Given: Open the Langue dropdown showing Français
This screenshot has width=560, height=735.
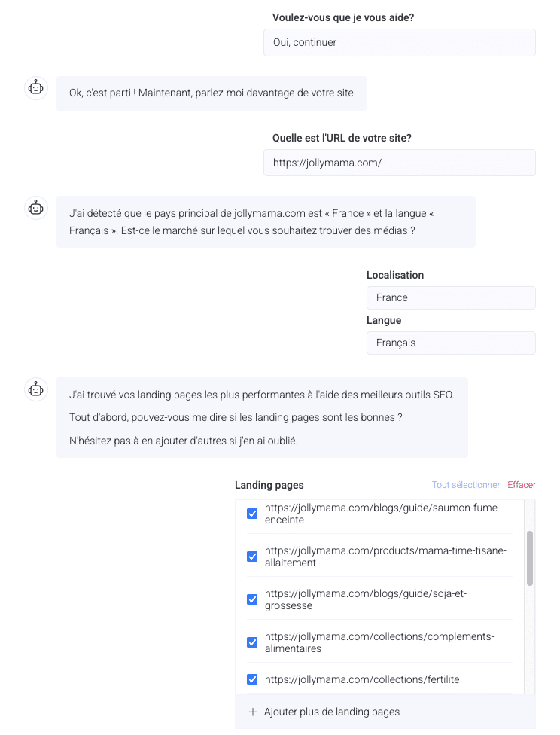Looking at the screenshot, I should 451,343.
